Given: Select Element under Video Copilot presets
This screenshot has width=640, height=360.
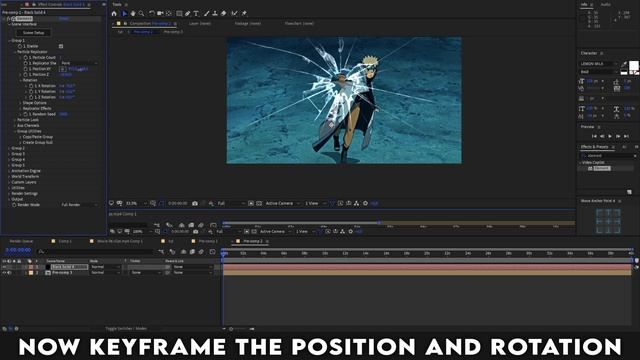Looking at the screenshot, I should [602, 168].
